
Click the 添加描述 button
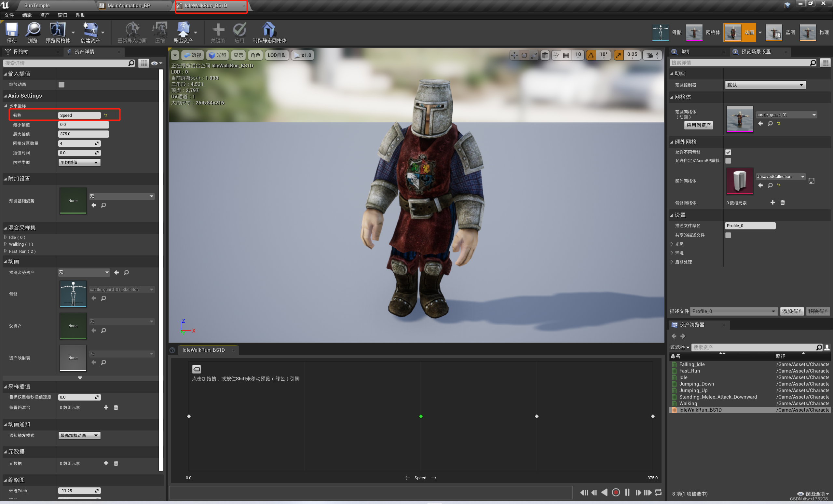coord(792,311)
